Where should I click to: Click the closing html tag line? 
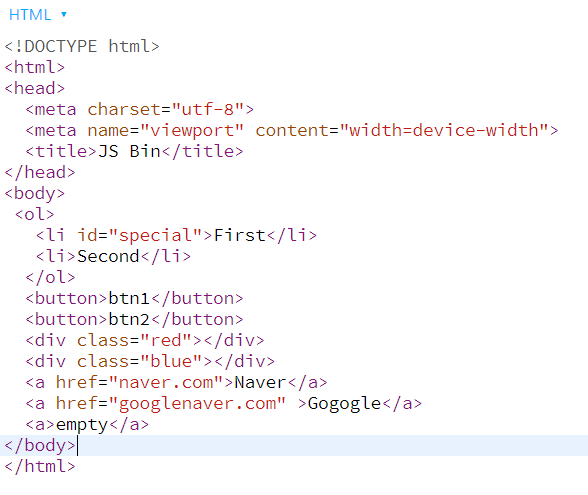tap(40, 466)
